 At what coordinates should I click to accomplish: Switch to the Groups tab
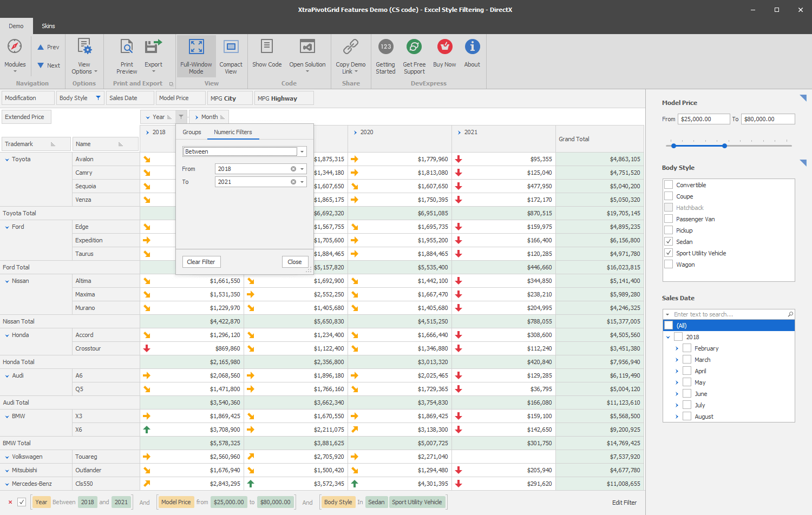(x=192, y=132)
